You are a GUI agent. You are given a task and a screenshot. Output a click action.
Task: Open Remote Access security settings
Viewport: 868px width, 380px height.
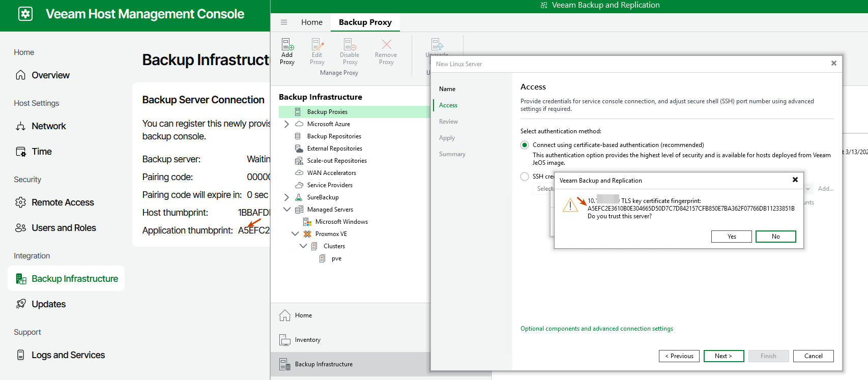pos(54,202)
